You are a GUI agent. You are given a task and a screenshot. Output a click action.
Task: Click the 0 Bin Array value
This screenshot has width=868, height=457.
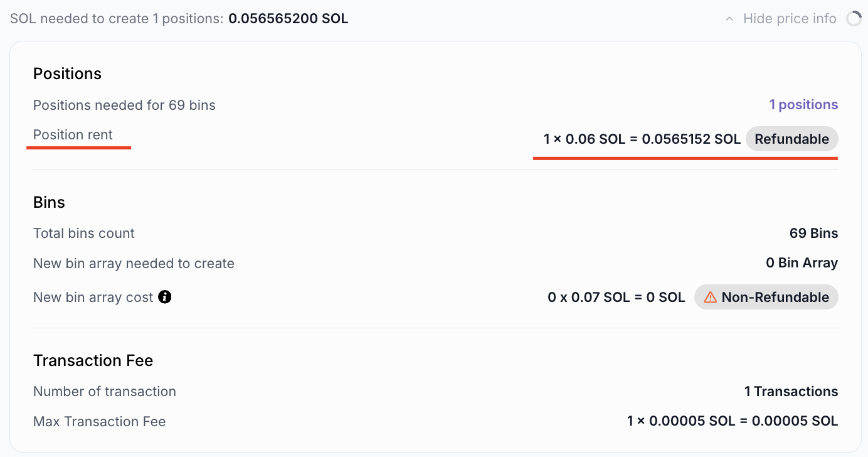pyautogui.click(x=802, y=263)
